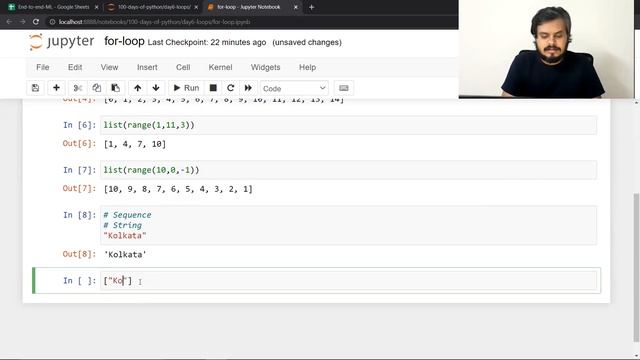This screenshot has width=640, height=360.
Task: Close the for-loop Jupyter Notebook tab
Action: click(296, 7)
